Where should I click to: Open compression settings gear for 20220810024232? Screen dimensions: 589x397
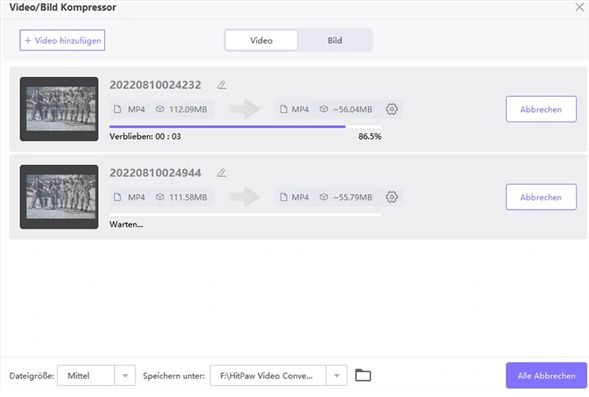[x=391, y=109]
